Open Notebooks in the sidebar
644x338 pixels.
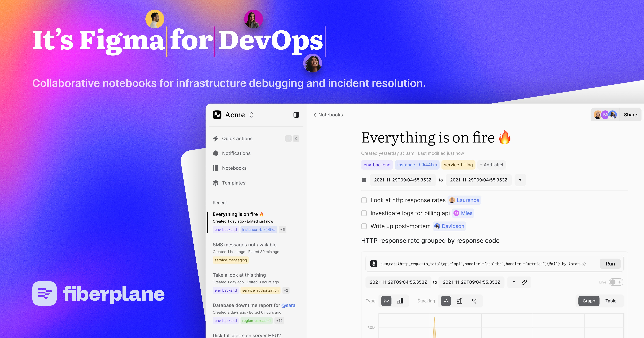pos(256,168)
